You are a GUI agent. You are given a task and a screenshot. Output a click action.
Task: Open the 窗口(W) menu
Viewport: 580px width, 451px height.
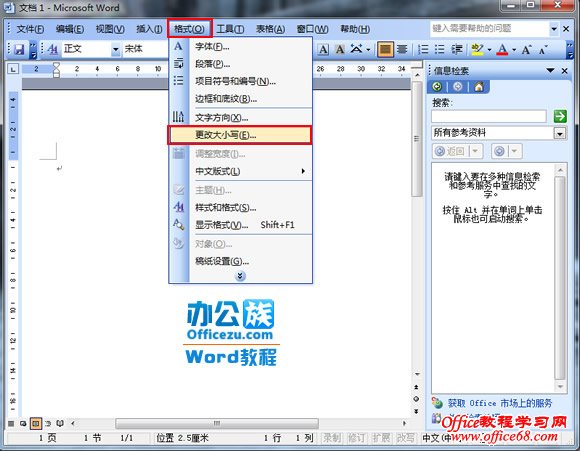click(x=312, y=29)
